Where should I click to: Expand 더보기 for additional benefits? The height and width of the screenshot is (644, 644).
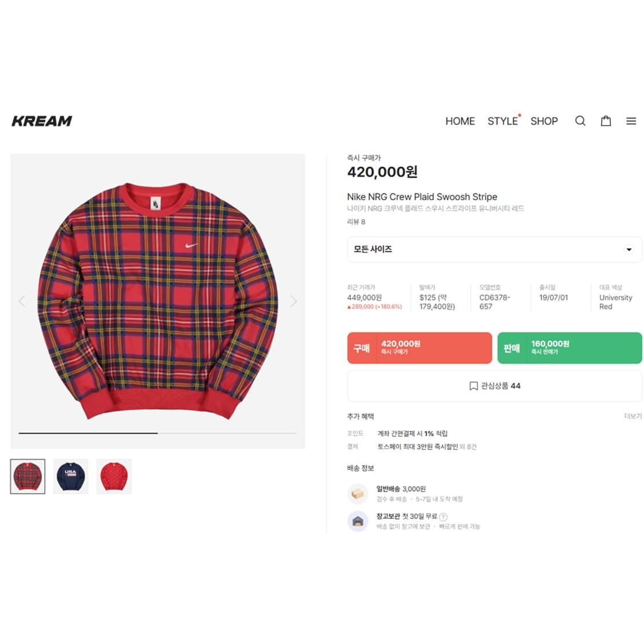[x=633, y=416]
